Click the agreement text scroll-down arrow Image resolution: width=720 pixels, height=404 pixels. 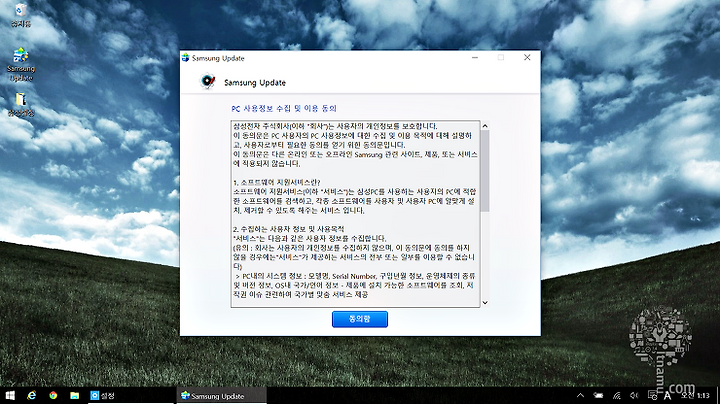coord(485,303)
